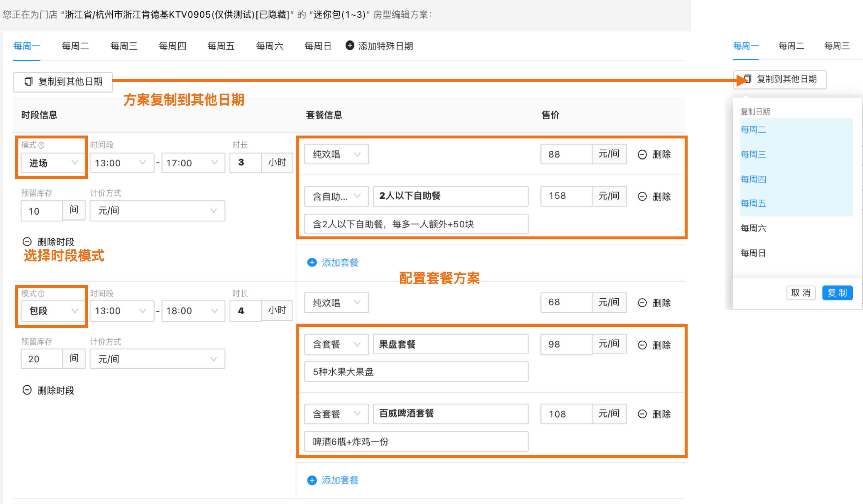
Task: Open the 17:00 end time dropdown
Action: coord(193,163)
